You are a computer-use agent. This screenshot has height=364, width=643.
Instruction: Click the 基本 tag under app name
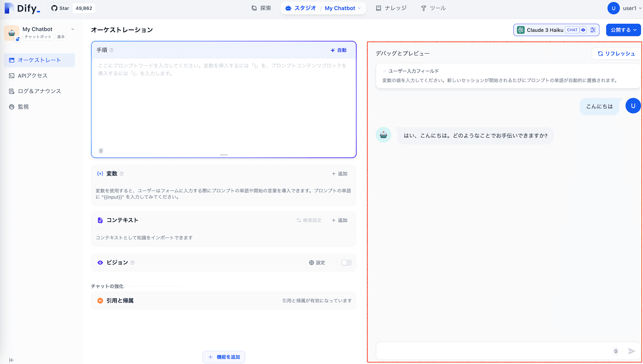pos(61,37)
